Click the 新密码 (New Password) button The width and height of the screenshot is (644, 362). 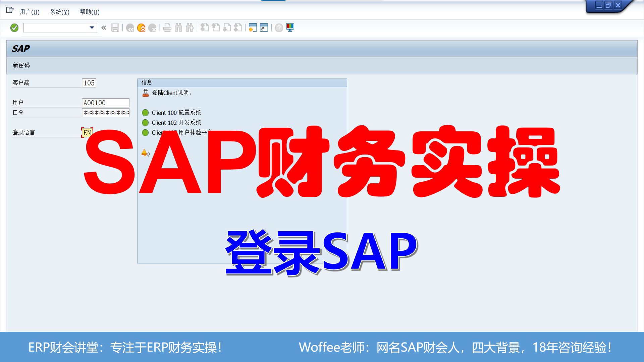click(21, 65)
